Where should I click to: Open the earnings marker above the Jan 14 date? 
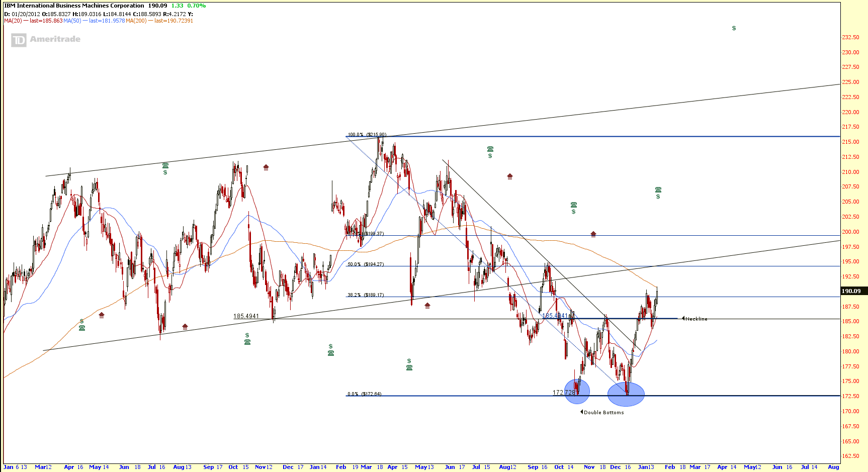tap(331, 350)
